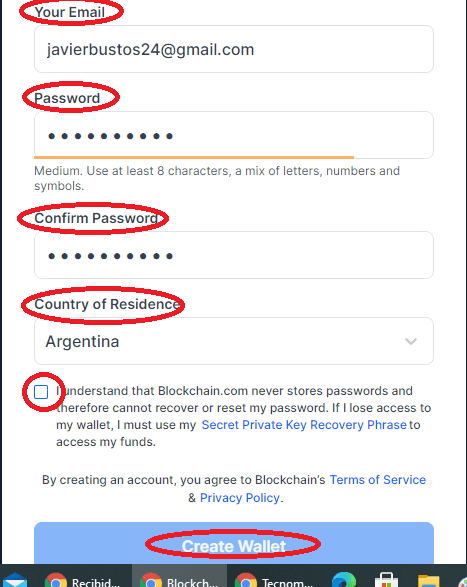The height and width of the screenshot is (587, 467).
Task: Click the orange password strength bar
Action: click(194, 157)
